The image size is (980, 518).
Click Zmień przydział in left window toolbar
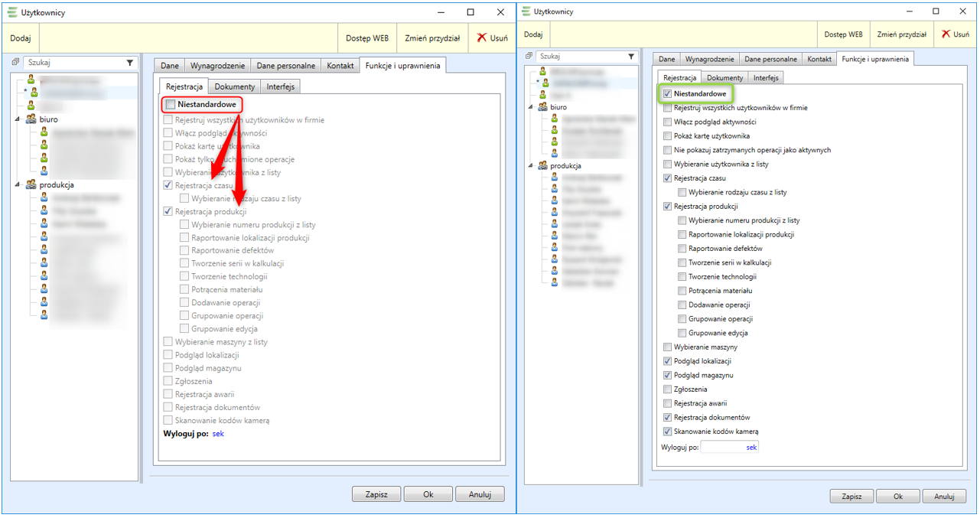pos(434,37)
